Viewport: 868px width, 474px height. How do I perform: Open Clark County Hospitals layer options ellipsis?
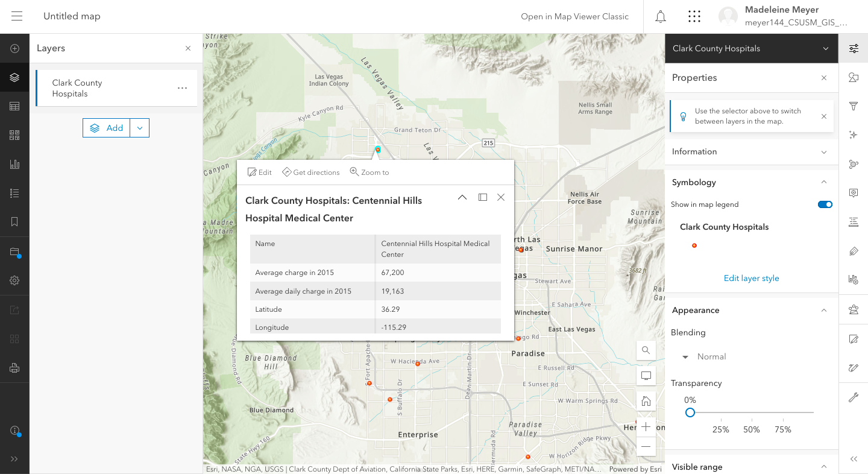pos(182,88)
